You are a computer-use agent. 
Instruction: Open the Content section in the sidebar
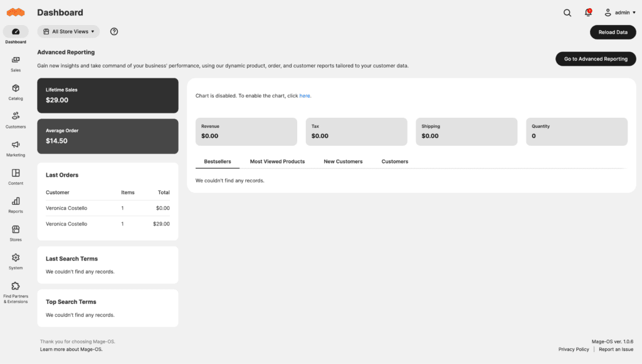pos(16,177)
